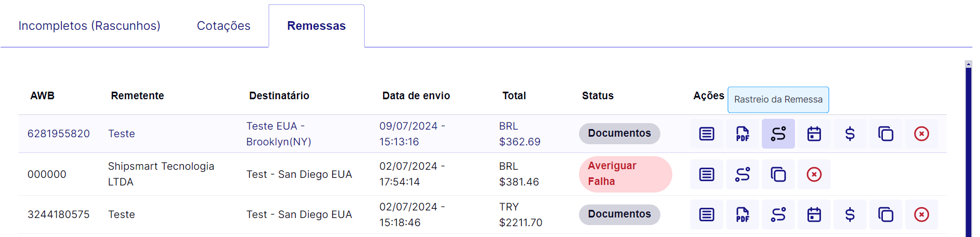
Task: Cancel shipment 000000 with red X icon
Action: click(814, 174)
